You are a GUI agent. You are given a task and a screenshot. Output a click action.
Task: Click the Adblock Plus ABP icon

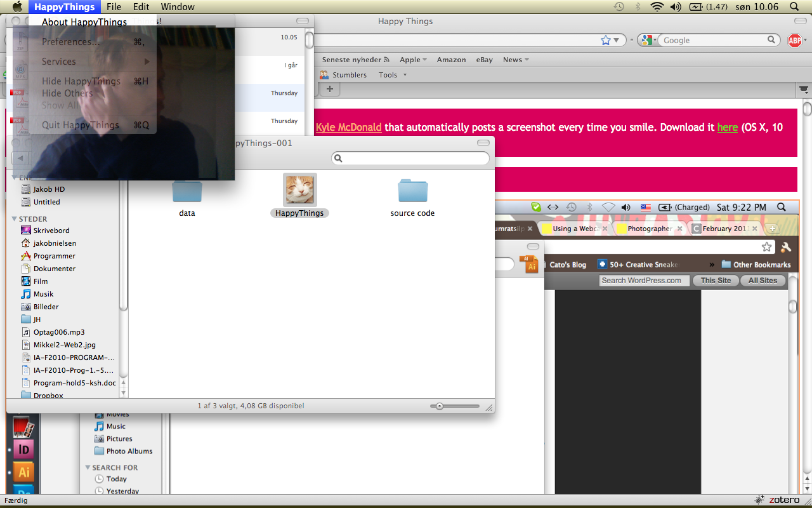click(x=794, y=41)
